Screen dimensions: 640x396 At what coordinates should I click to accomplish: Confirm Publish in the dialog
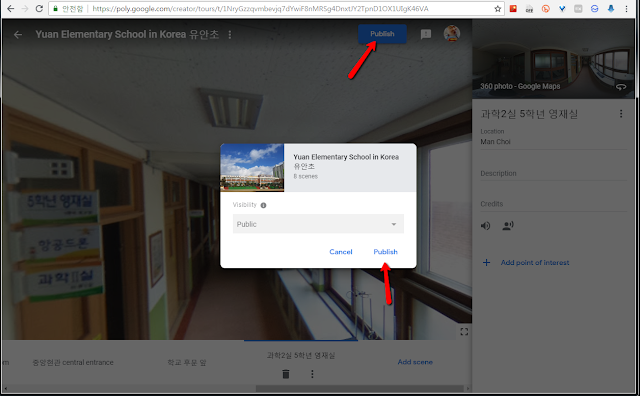tap(385, 252)
